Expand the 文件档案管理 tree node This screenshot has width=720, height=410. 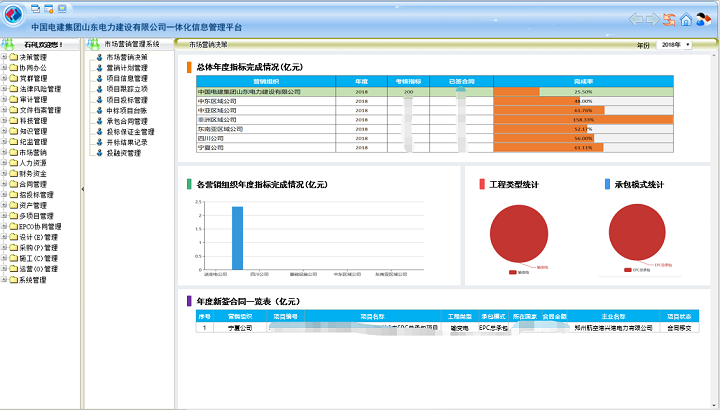pyautogui.click(x=4, y=110)
